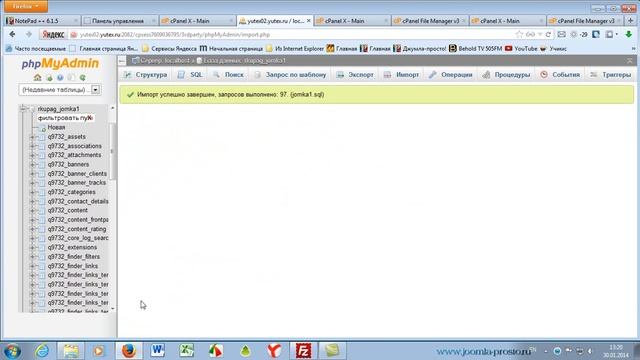Expand the q9732_contact_details table node
640x360 pixels.
coord(33,202)
